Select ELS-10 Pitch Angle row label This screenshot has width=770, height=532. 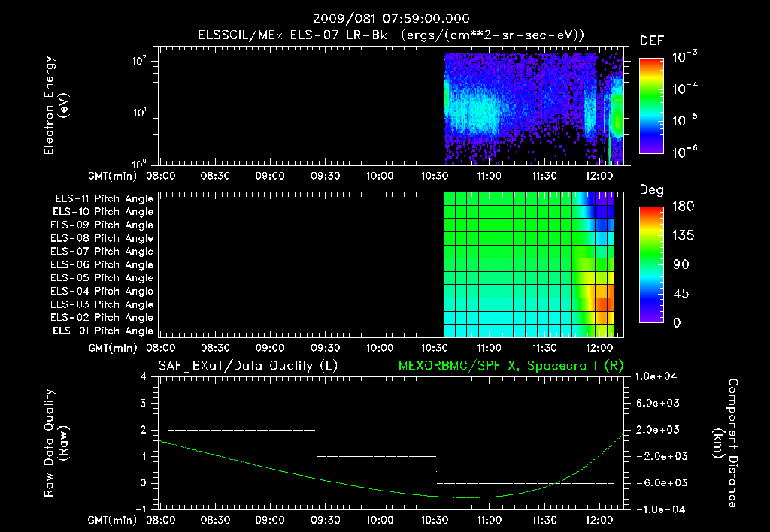pyautogui.click(x=102, y=212)
